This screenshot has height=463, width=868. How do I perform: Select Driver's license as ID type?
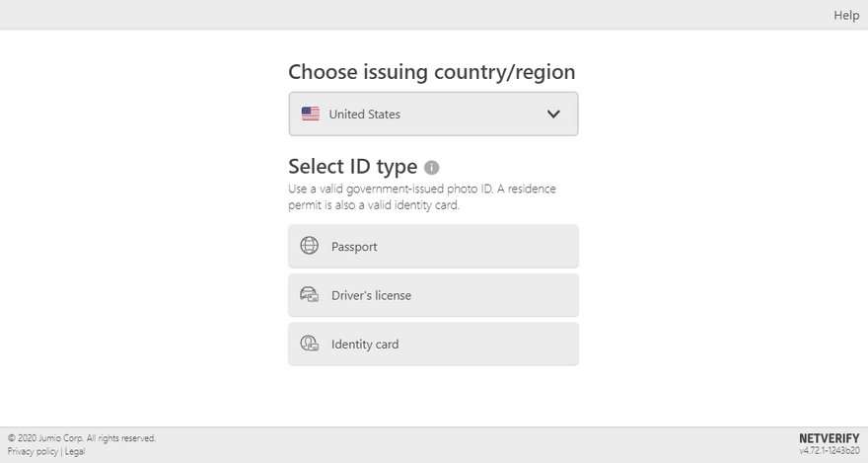coord(433,294)
